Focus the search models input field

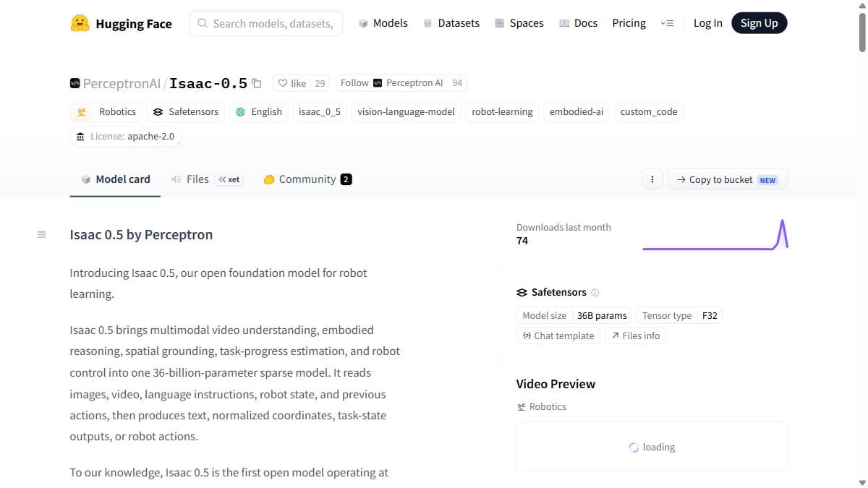coord(265,23)
